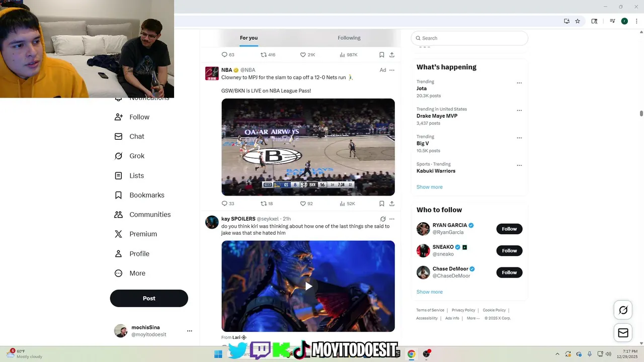Open Terms of Service link
Viewport: 644px width, 362px height.
point(430,310)
